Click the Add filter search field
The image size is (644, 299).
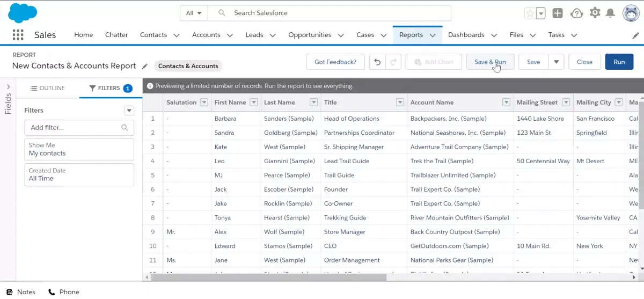pyautogui.click(x=79, y=128)
